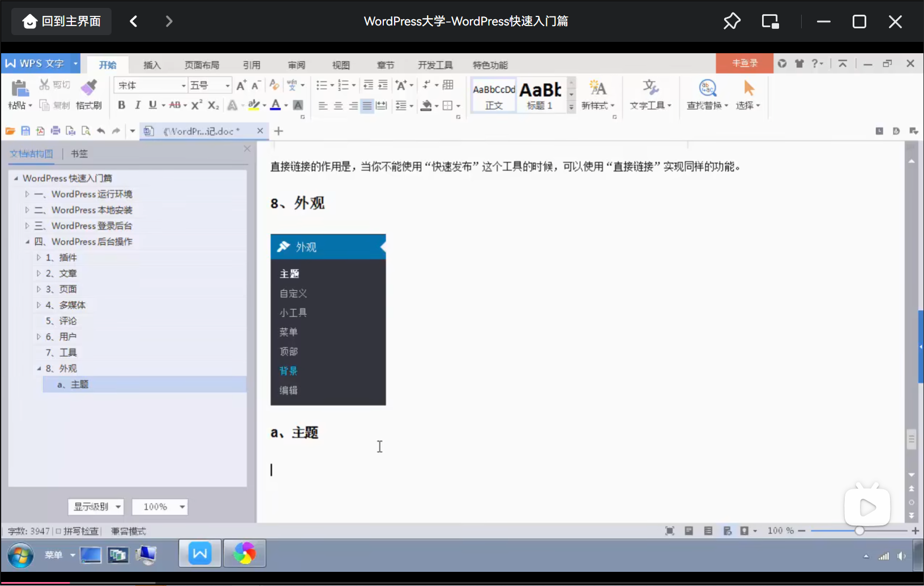Click the clear formatting eraser icon
The width and height of the screenshot is (924, 586).
coord(274,85)
